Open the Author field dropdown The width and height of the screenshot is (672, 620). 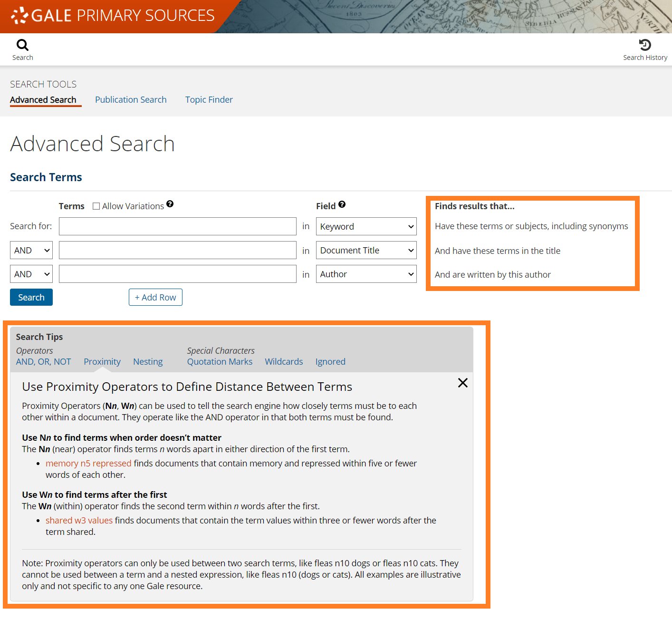[x=366, y=274]
